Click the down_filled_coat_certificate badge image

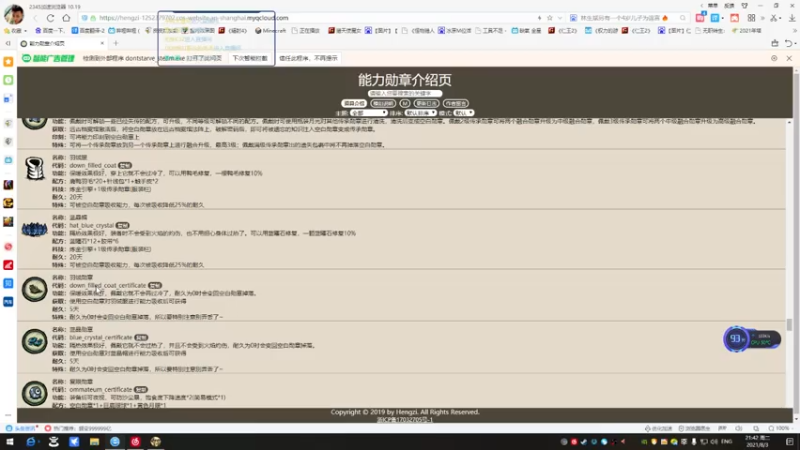(x=34, y=289)
